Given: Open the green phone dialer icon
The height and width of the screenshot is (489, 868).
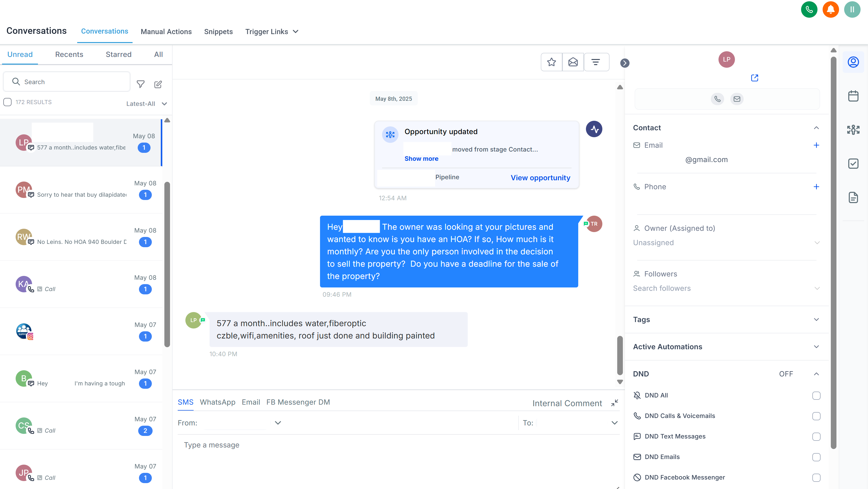Looking at the screenshot, I should point(809,9).
